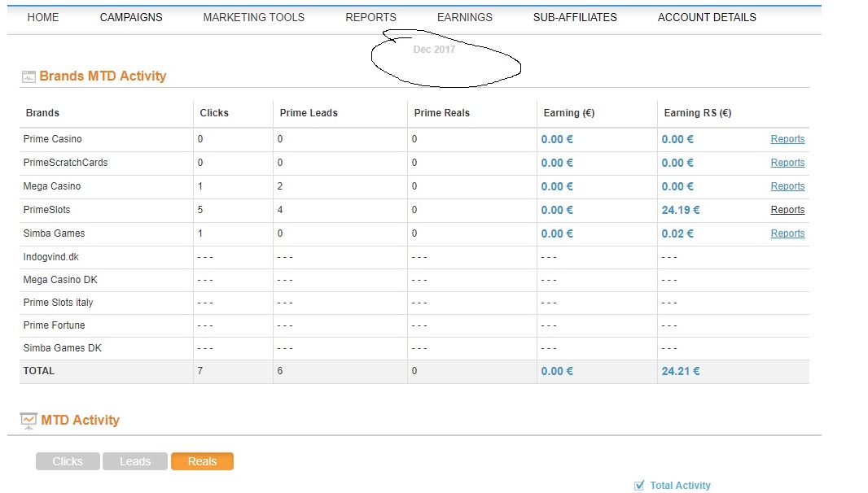This screenshot has width=868, height=493.
Task: Select the PrimeSlots brand name
Action: click(46, 210)
